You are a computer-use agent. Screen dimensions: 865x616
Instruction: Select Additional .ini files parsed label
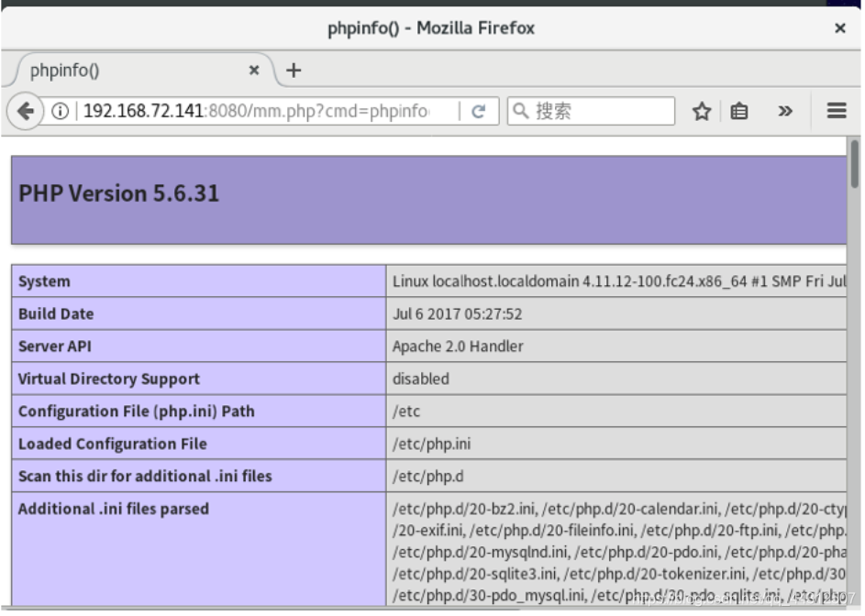(x=114, y=509)
